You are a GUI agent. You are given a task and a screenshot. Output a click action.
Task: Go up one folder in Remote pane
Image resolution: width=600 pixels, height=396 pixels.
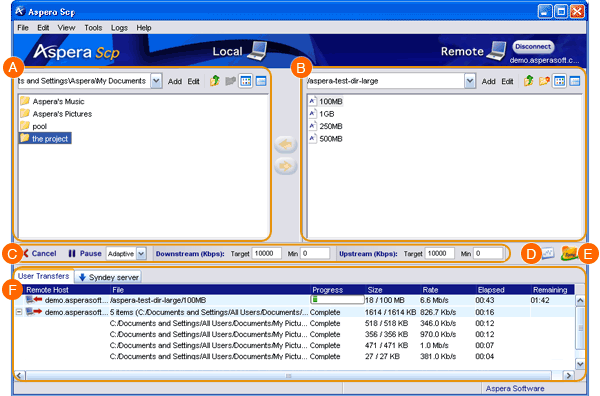[x=529, y=81]
